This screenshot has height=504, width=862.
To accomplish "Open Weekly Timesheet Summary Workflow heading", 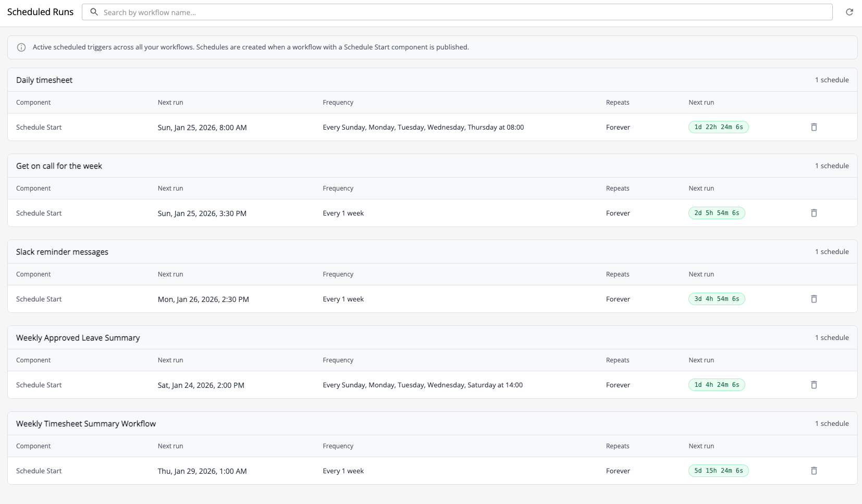I will tap(86, 424).
